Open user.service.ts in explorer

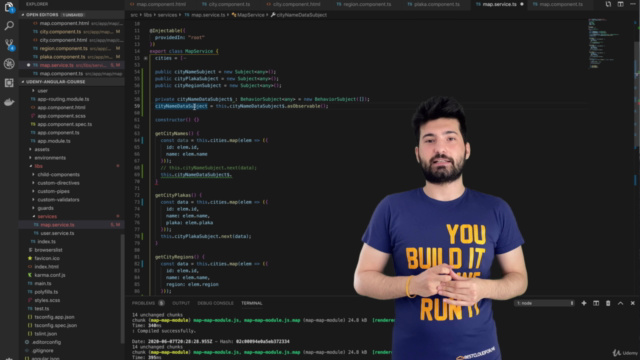(57, 233)
